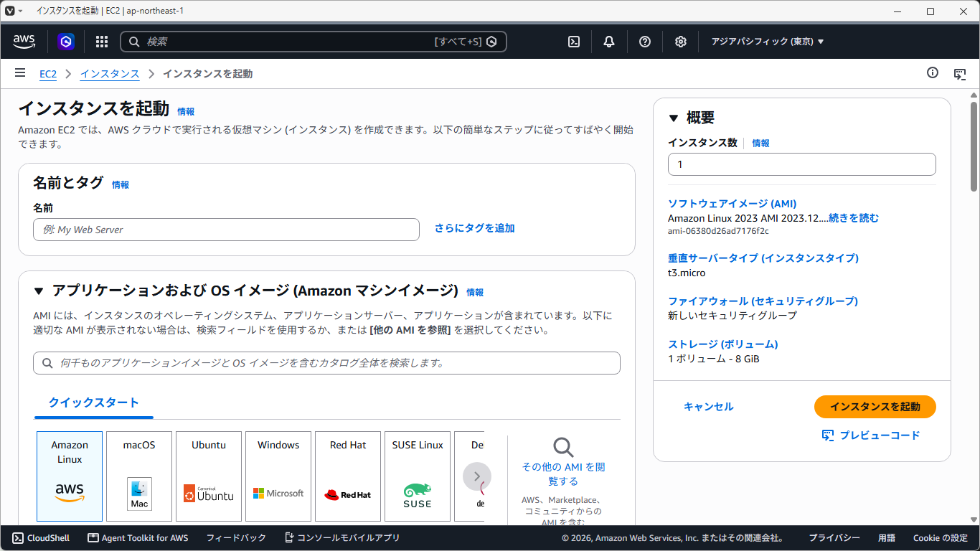Focus the 名前 input field
This screenshot has width=980, height=551.
tap(226, 230)
